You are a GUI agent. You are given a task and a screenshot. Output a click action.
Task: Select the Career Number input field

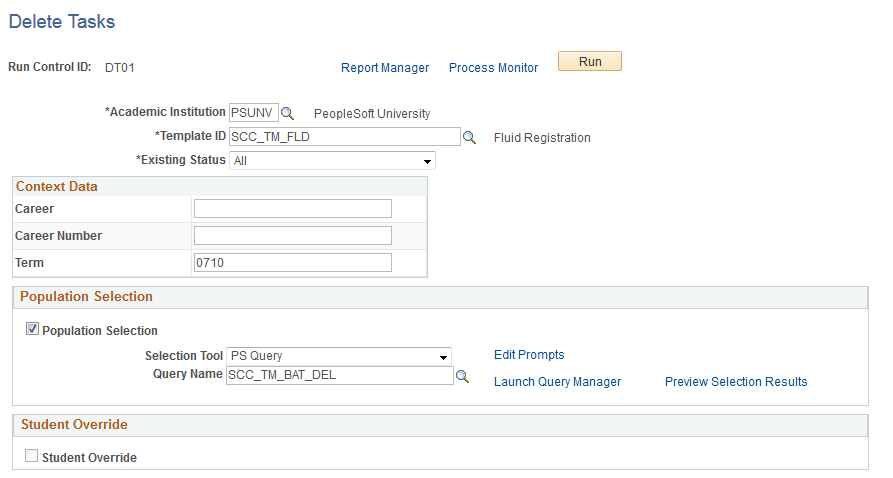(293, 235)
